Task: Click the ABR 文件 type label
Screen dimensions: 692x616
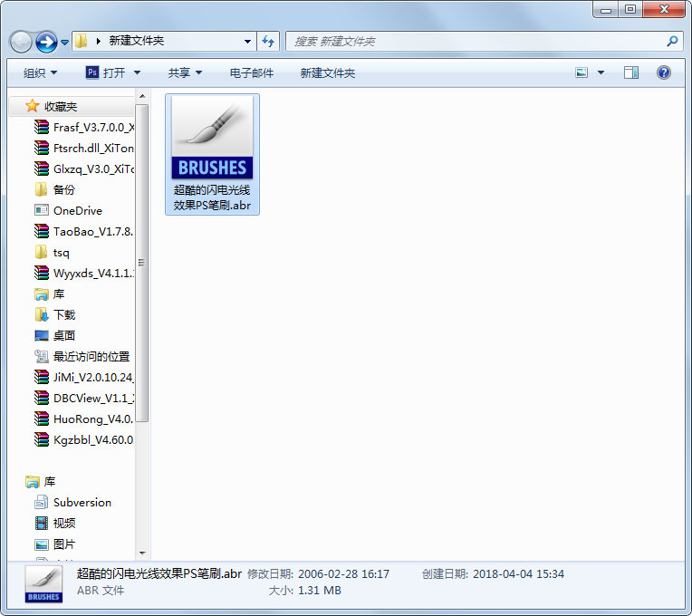Action: click(x=101, y=591)
